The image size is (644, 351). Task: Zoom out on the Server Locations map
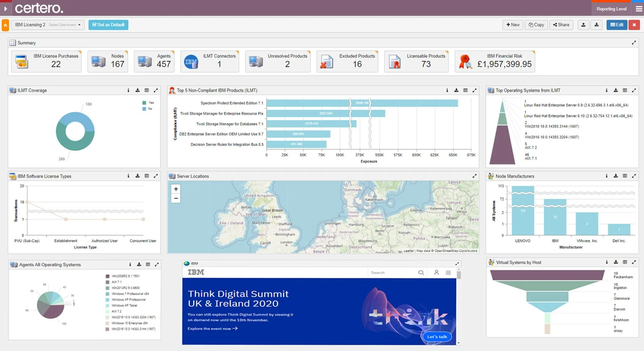[176, 198]
